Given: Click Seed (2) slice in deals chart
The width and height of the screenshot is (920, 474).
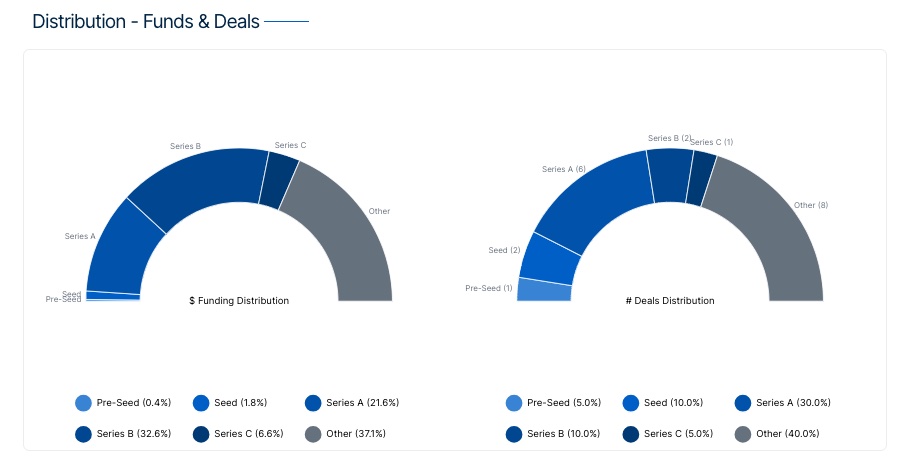Looking at the screenshot, I should pos(550,258).
